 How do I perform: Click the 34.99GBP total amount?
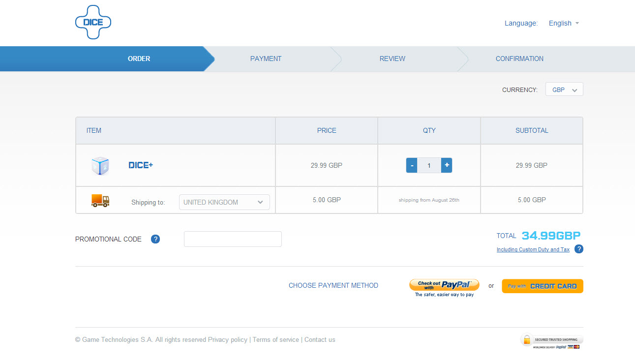(551, 236)
